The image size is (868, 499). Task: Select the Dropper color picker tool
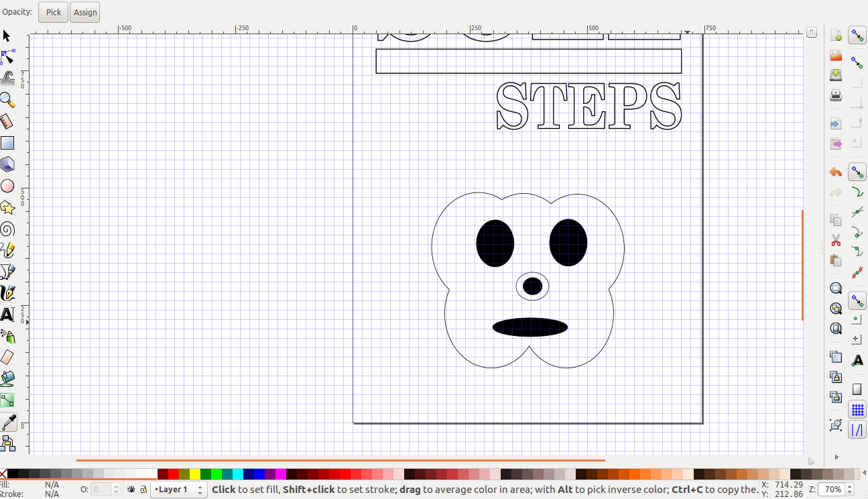[7, 422]
